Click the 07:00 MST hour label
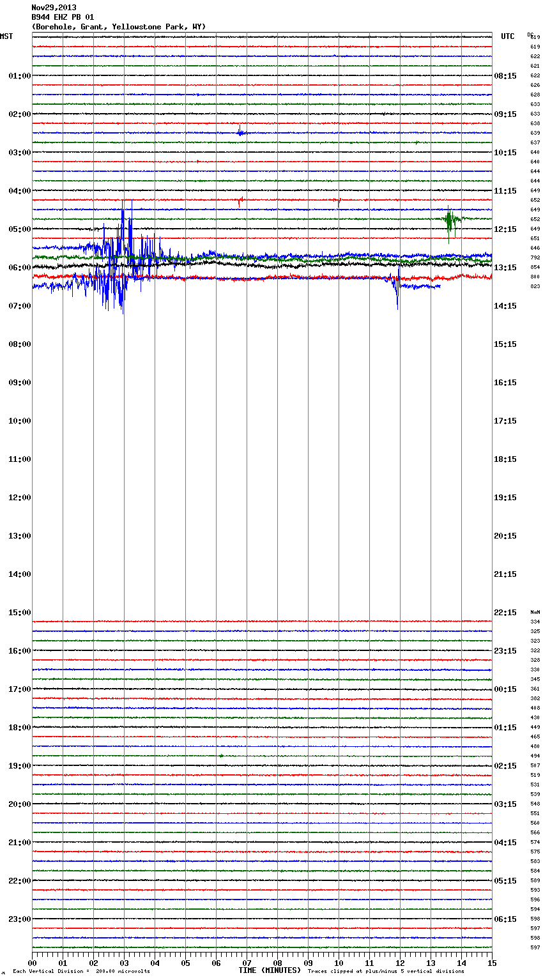Screen dimensions: 543x980 [x=19, y=306]
